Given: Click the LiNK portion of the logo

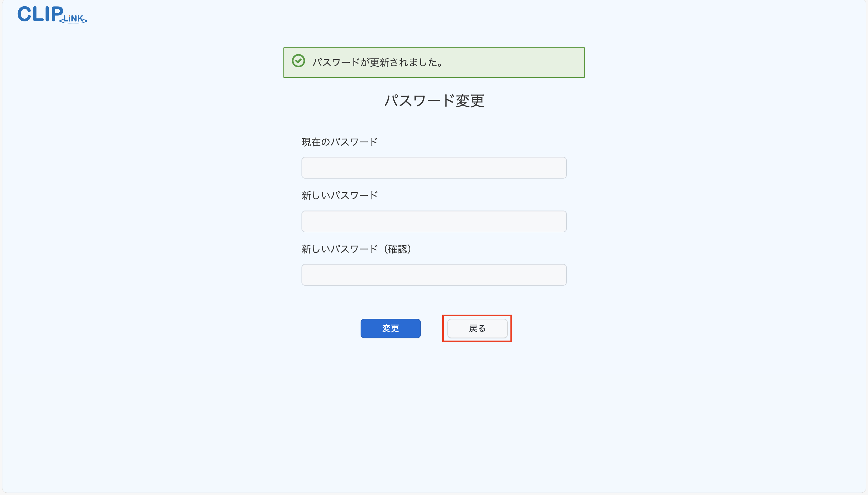Looking at the screenshot, I should tap(74, 18).
